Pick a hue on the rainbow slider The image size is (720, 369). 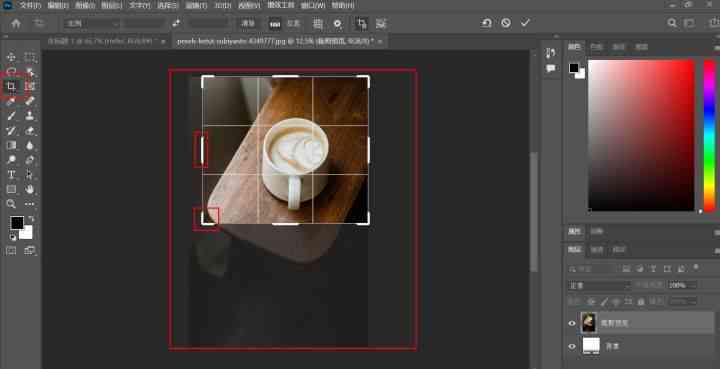[709, 135]
